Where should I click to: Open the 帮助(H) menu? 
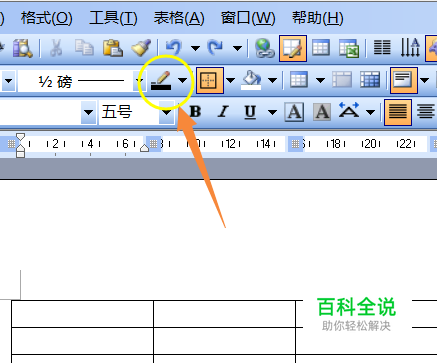[317, 18]
